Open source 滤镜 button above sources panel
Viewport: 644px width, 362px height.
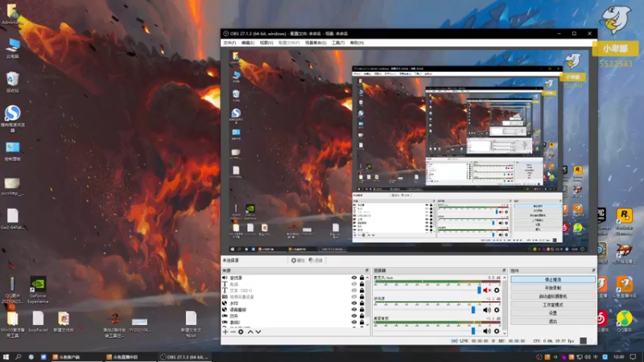pyautogui.click(x=316, y=260)
